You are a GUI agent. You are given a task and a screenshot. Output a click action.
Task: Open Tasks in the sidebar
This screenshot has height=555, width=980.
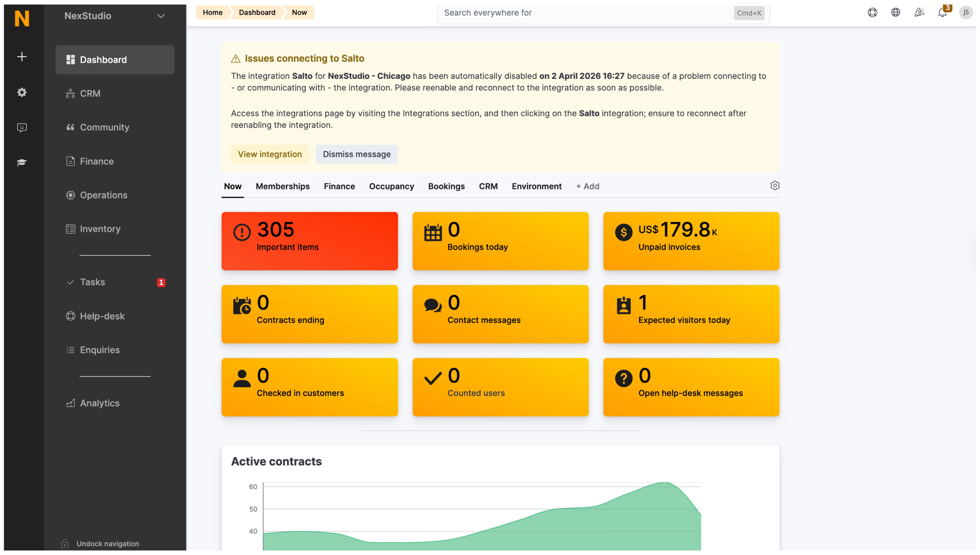click(x=115, y=282)
